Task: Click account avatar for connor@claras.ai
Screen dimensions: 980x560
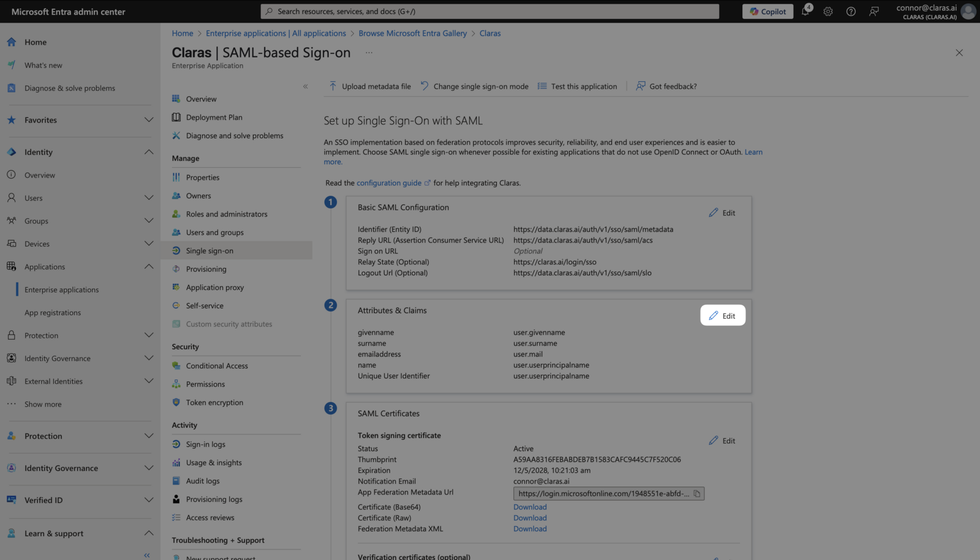Action: tap(968, 11)
